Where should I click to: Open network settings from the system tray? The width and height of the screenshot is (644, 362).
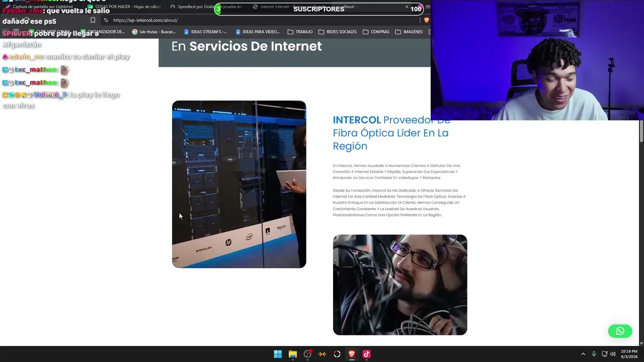tap(604, 354)
